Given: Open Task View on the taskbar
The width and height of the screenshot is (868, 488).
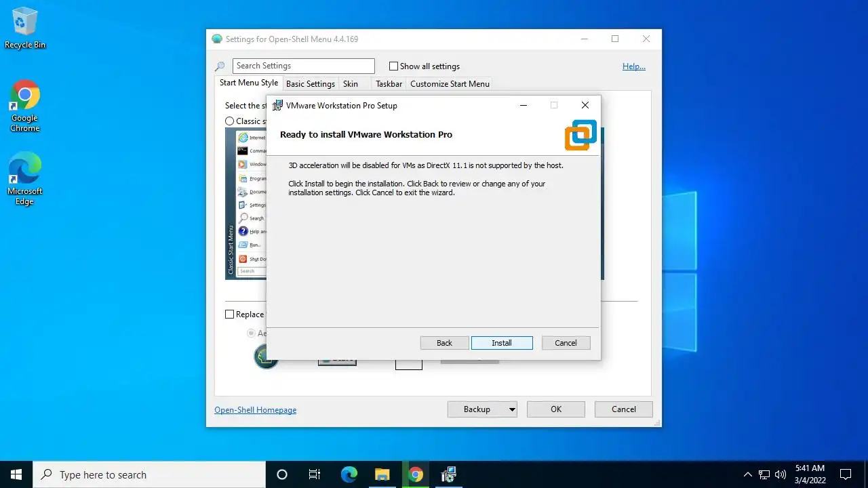Looking at the screenshot, I should click(315, 474).
